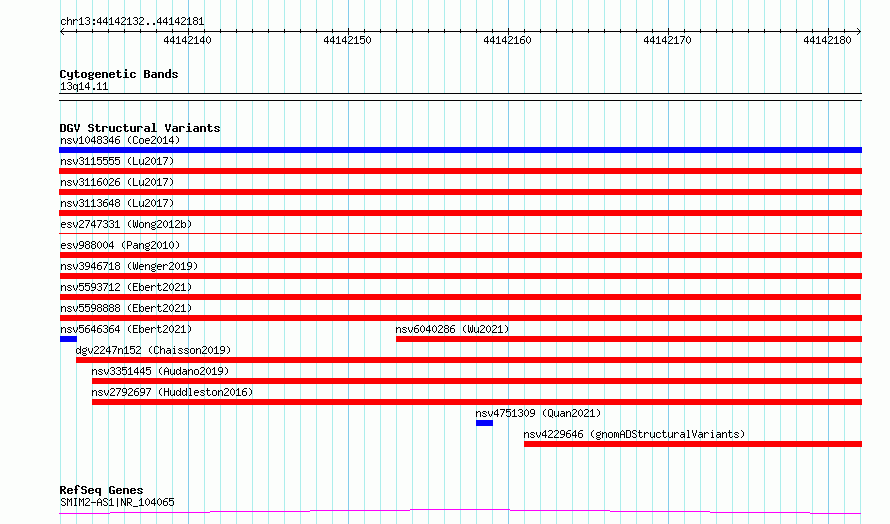Click red bar under nsv3113648

[460, 213]
